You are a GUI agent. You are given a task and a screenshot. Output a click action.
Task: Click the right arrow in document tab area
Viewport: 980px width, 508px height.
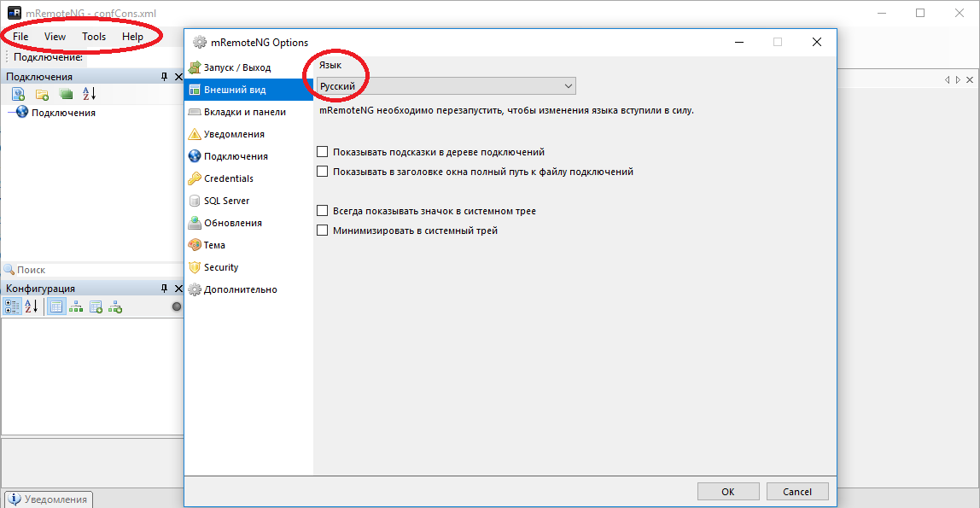pyautogui.click(x=958, y=79)
